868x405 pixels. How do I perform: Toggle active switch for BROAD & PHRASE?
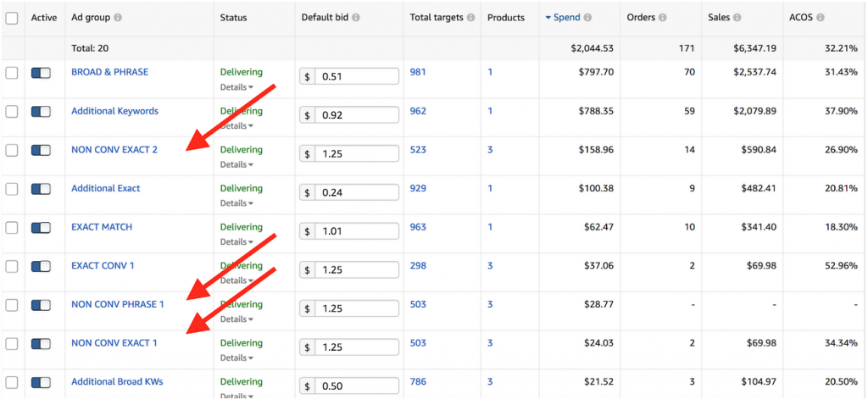(x=41, y=73)
